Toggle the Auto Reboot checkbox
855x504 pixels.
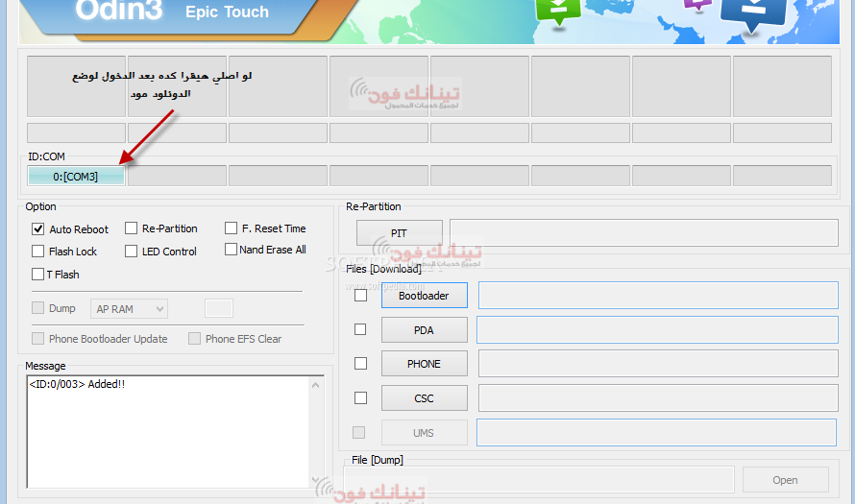37,228
